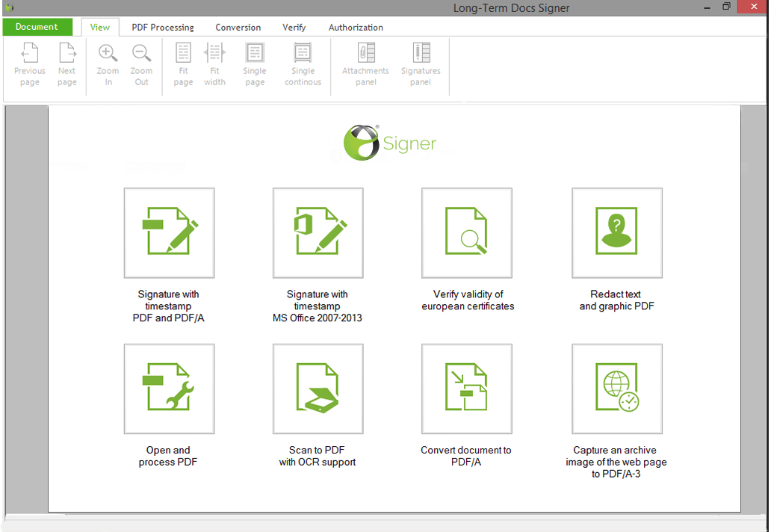This screenshot has height=532, width=771.
Task: Click the Signer logo
Action: pyautogui.click(x=389, y=143)
